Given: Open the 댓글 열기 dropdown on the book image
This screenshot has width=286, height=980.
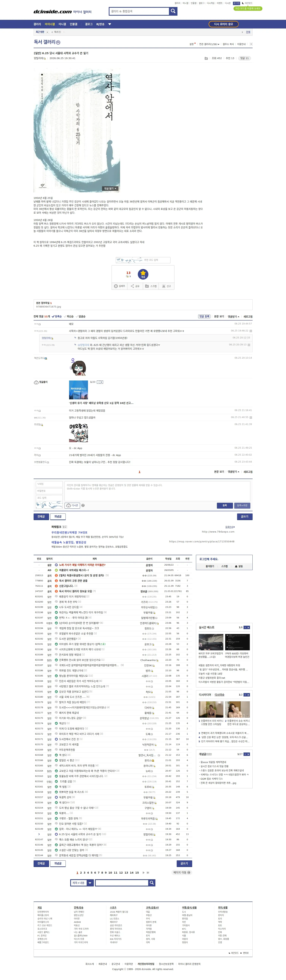Looking at the screenshot, I should coord(110,188).
